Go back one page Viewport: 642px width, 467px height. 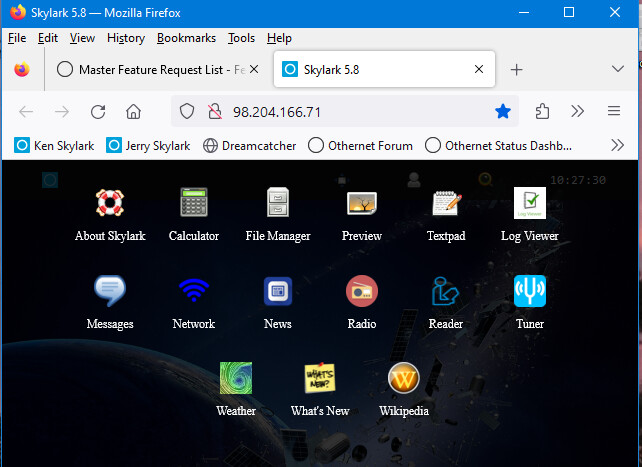[x=26, y=111]
